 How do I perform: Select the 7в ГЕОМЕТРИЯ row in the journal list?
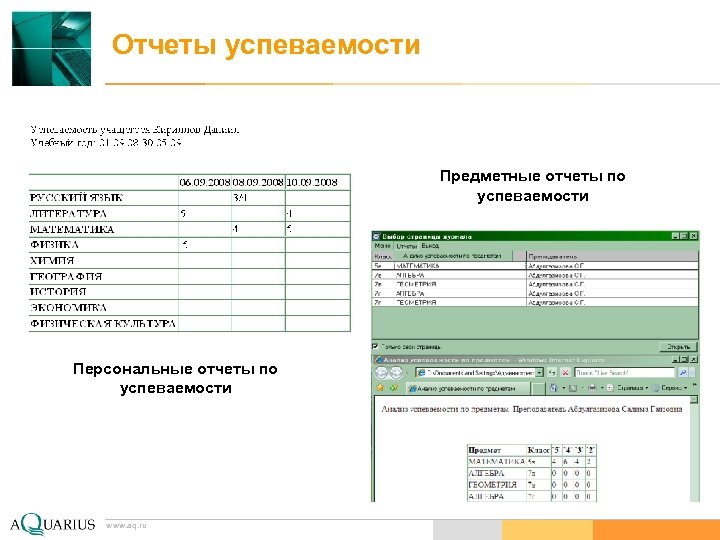(535, 284)
